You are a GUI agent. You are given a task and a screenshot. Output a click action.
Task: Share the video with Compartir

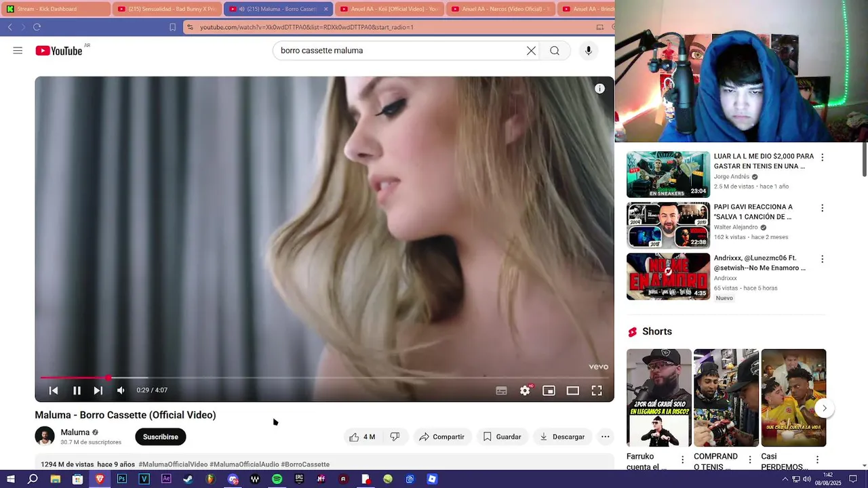pos(441,437)
